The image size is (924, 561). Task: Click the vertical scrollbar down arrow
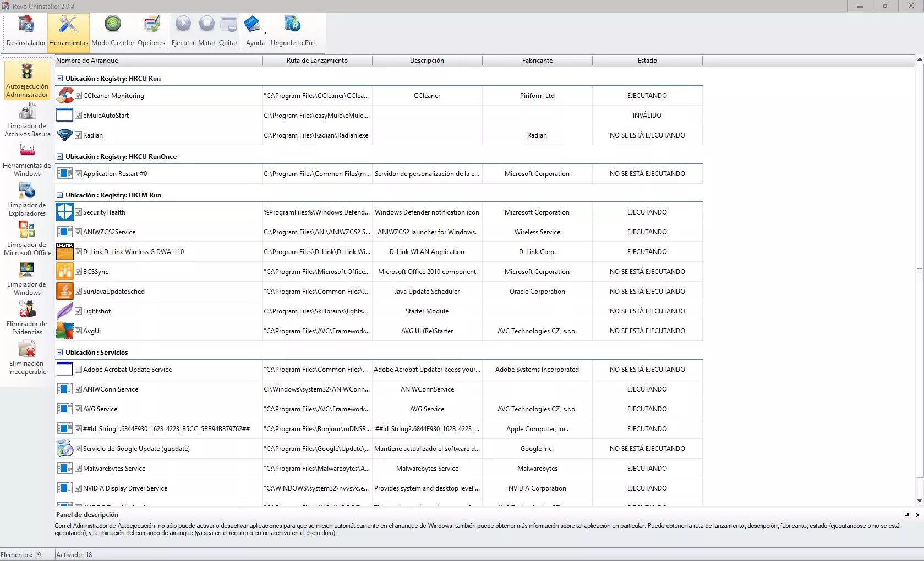pos(919,501)
